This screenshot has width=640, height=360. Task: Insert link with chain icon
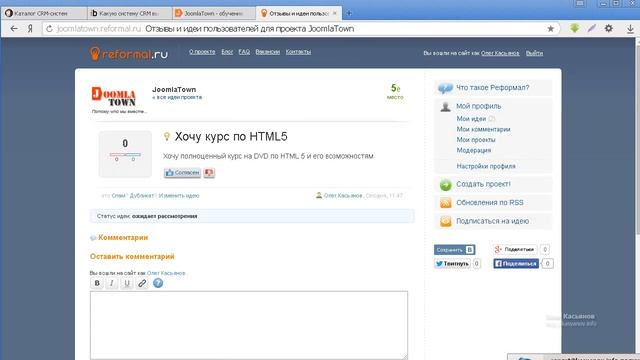pyautogui.click(x=142, y=283)
